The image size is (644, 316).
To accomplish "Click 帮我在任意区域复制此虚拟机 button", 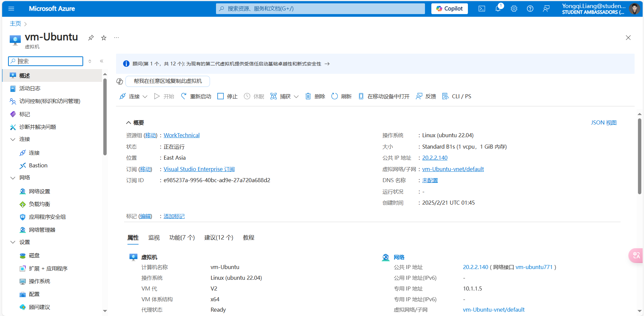I will coord(168,81).
